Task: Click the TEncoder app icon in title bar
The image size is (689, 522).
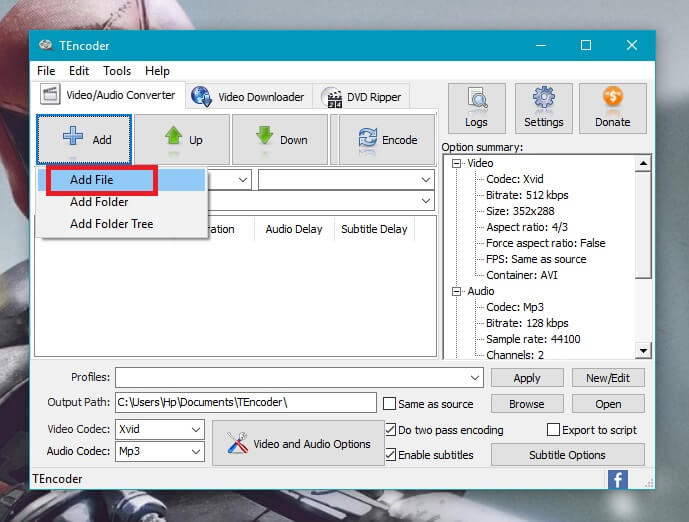Action: pyautogui.click(x=46, y=45)
